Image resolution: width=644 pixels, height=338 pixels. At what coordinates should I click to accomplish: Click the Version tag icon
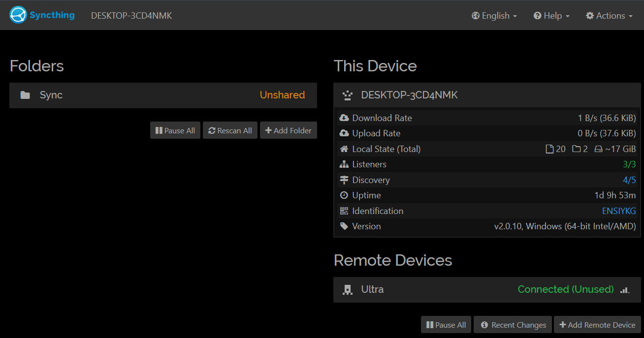pos(344,226)
